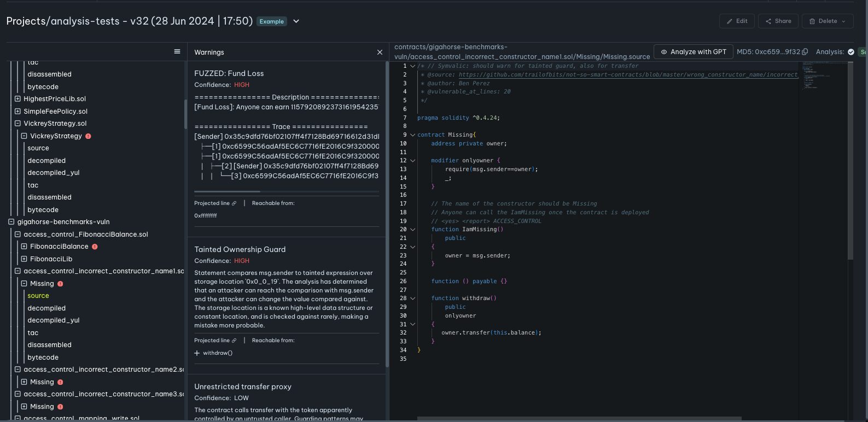Expand the withdraw() plus icon
Viewport: 868px width, 422px height.
197,353
